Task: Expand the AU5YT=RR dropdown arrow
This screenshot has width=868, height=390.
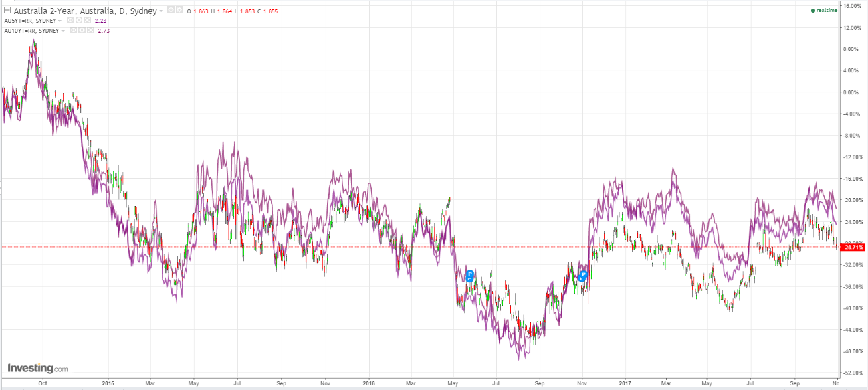Action: pos(60,21)
